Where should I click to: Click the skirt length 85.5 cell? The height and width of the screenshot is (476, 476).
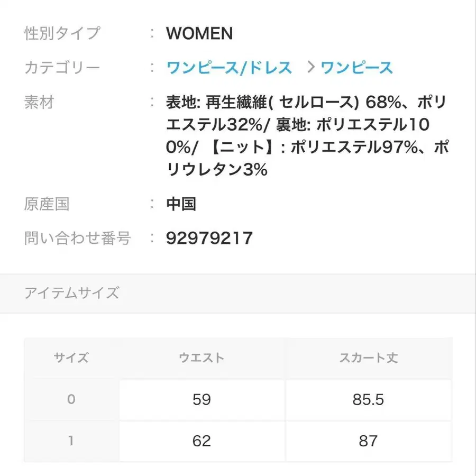[369, 400]
